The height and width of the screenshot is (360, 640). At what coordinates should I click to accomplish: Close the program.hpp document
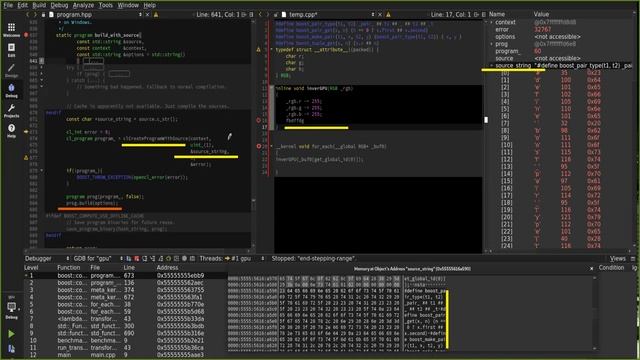pyautogui.click(x=148, y=14)
